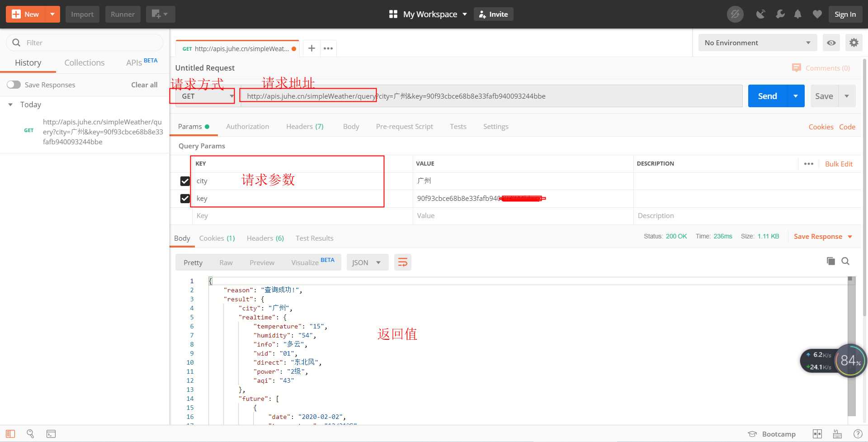The width and height of the screenshot is (868, 442).
Task: Focus the sidebar Filter search field
Action: coord(85,43)
